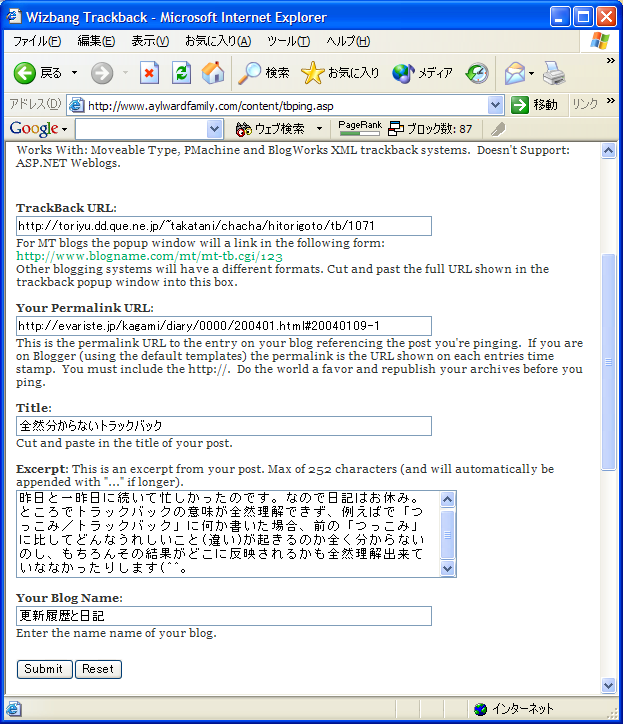The image size is (623, 724).
Task: Click the mt-tb.cgi example link
Action: click(x=149, y=256)
